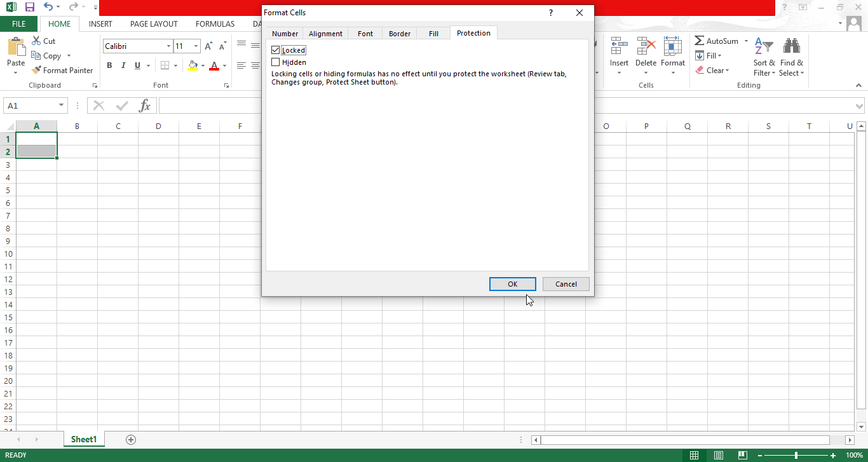
Task: Add a new sheet with plus icon
Action: [x=131, y=440]
